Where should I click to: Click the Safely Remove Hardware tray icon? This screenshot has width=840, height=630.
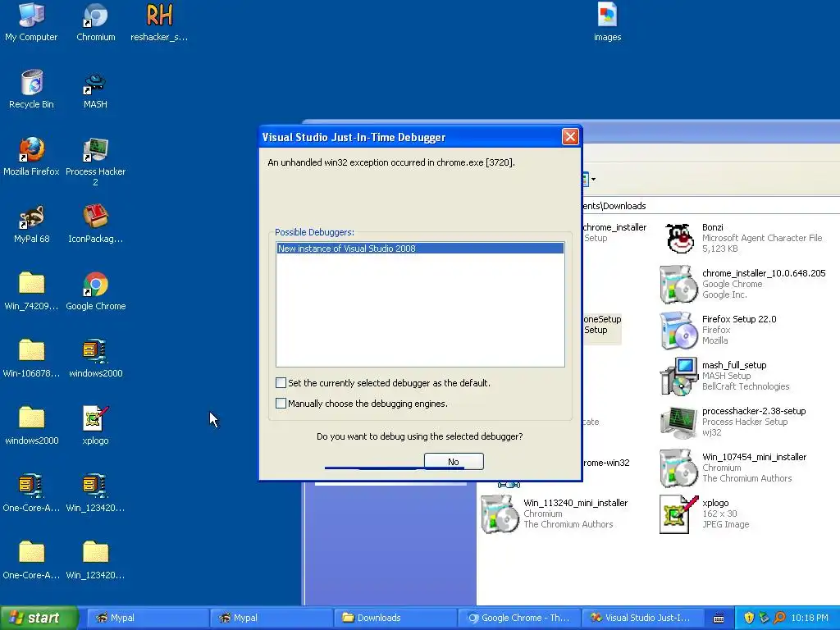(764, 618)
